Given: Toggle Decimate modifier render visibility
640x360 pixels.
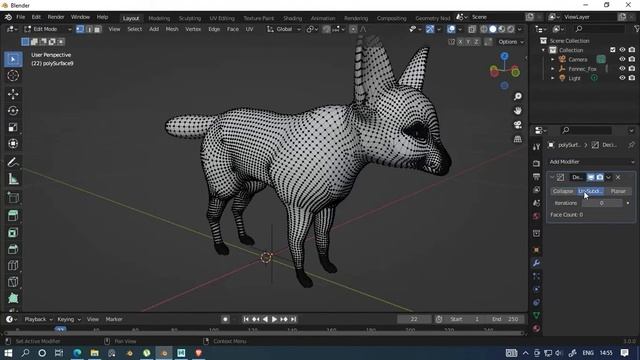Looking at the screenshot, I should tap(600, 177).
